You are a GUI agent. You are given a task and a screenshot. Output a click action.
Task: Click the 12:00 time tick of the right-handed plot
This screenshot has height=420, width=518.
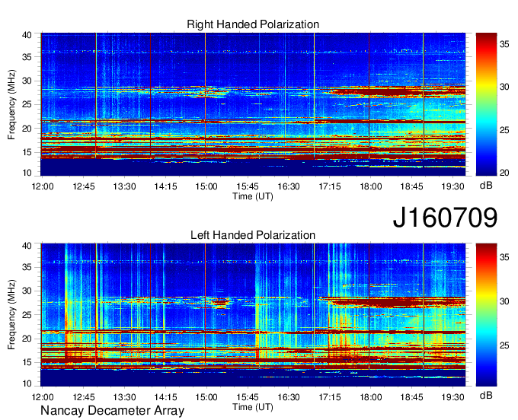tap(43, 186)
